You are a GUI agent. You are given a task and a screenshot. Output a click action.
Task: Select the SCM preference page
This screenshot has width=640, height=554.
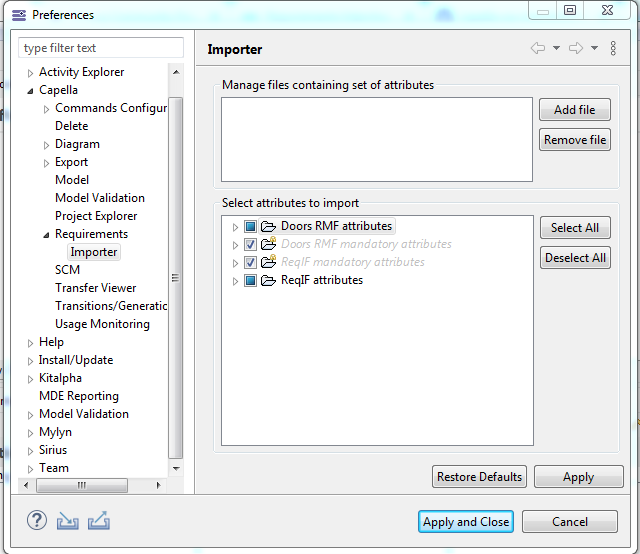pos(67,270)
